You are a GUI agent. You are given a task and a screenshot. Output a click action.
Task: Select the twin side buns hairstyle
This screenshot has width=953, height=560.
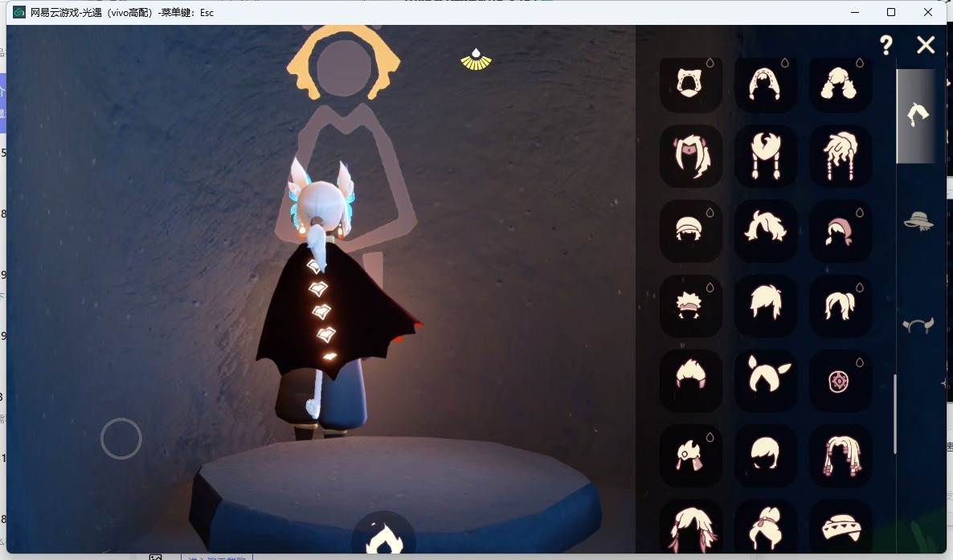pos(840,84)
